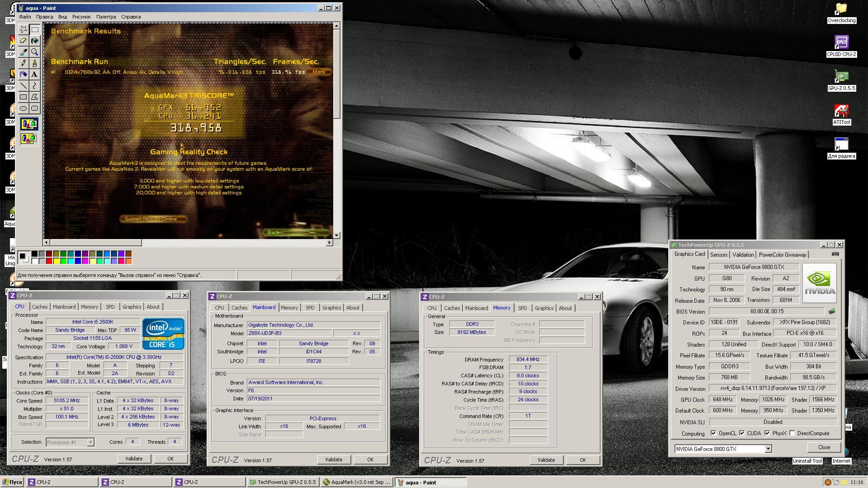The height and width of the screenshot is (488, 868).
Task: Open GPU-Z 0.5.5 desktop shortcut
Action: 841,80
